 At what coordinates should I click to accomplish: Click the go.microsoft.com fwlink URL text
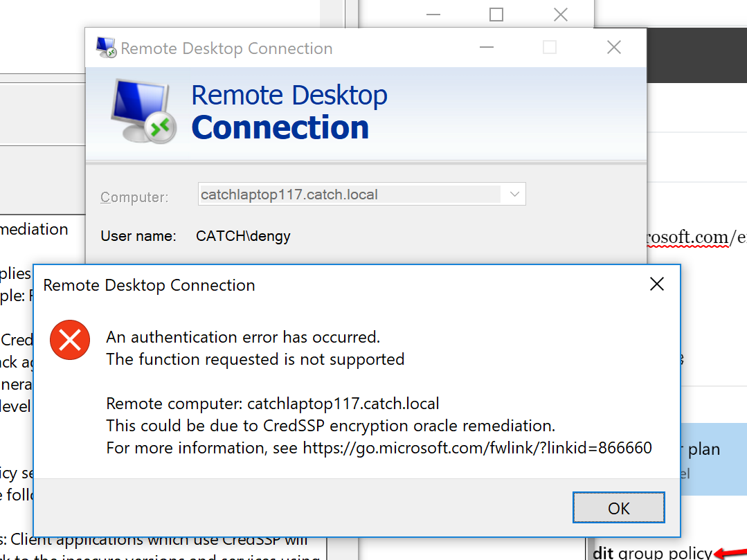(477, 448)
